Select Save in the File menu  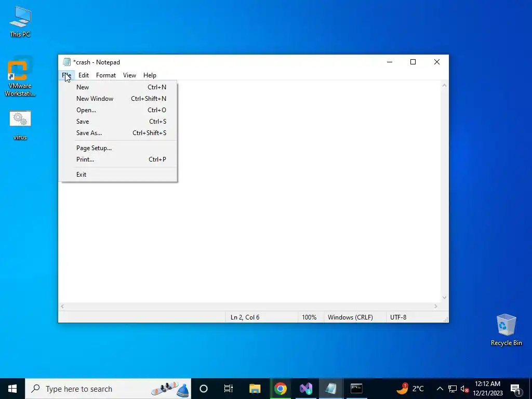(118, 122)
